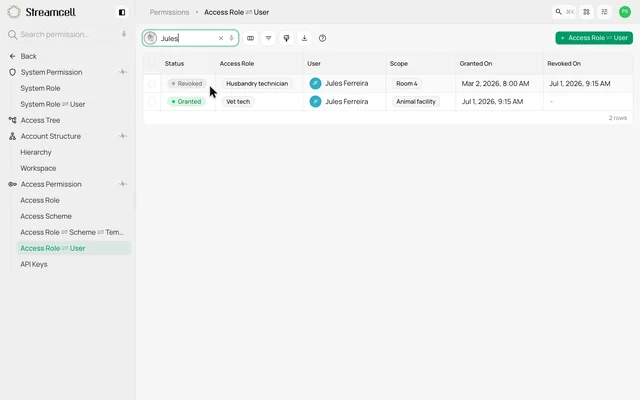This screenshot has height=400, width=640.
Task: Click the Room 4 scope tag
Action: pos(407,83)
